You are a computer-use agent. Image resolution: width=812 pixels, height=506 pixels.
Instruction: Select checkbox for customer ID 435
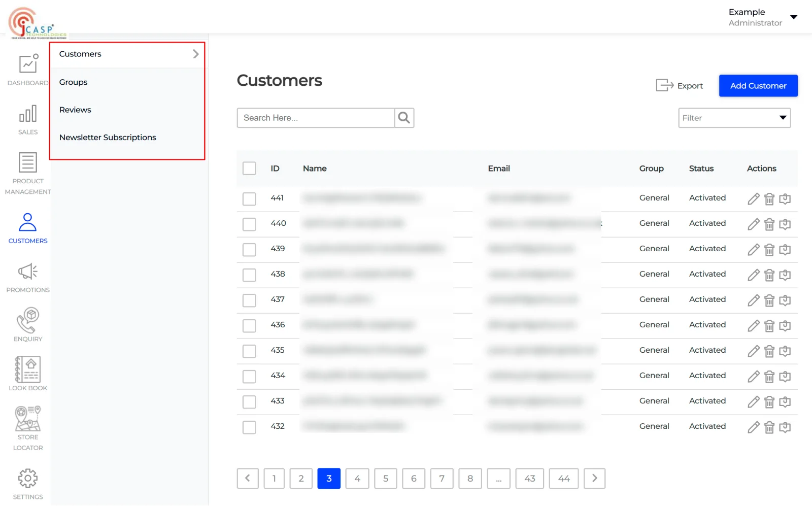point(249,351)
